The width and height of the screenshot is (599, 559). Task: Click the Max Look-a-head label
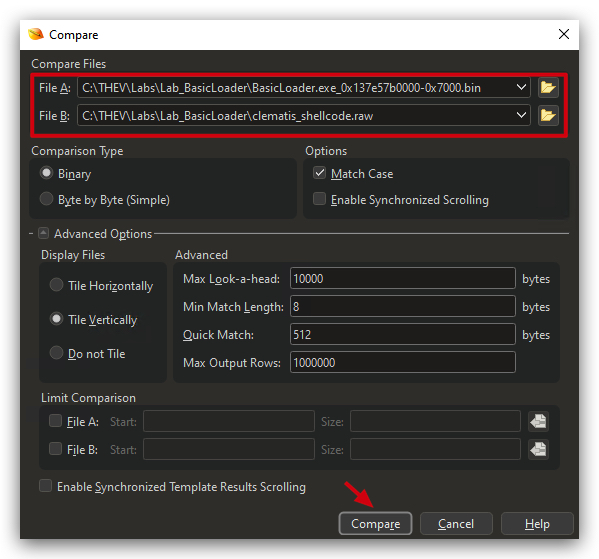tap(231, 279)
